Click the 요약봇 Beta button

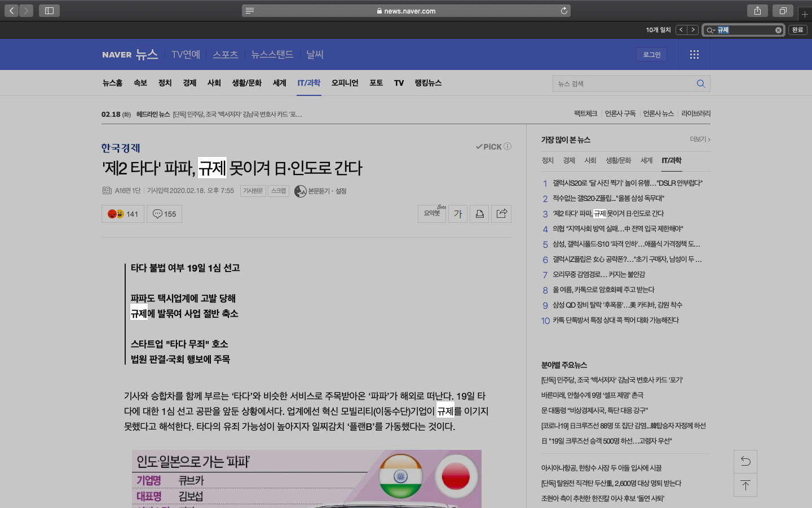coord(432,213)
